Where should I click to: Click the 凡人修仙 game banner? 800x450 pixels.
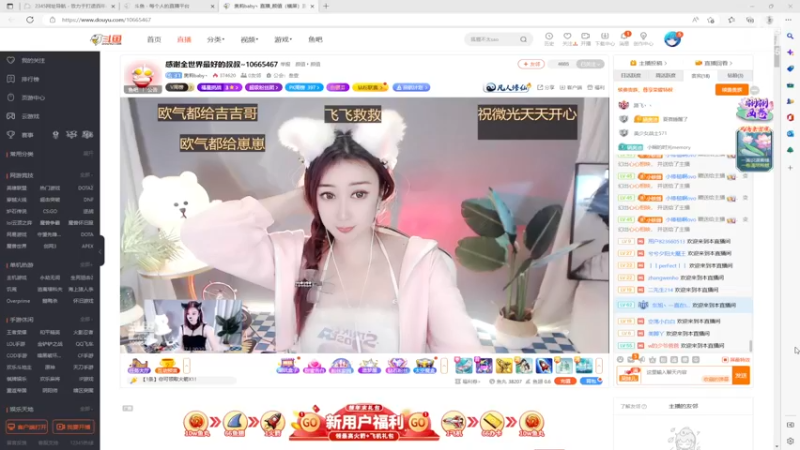[507, 87]
